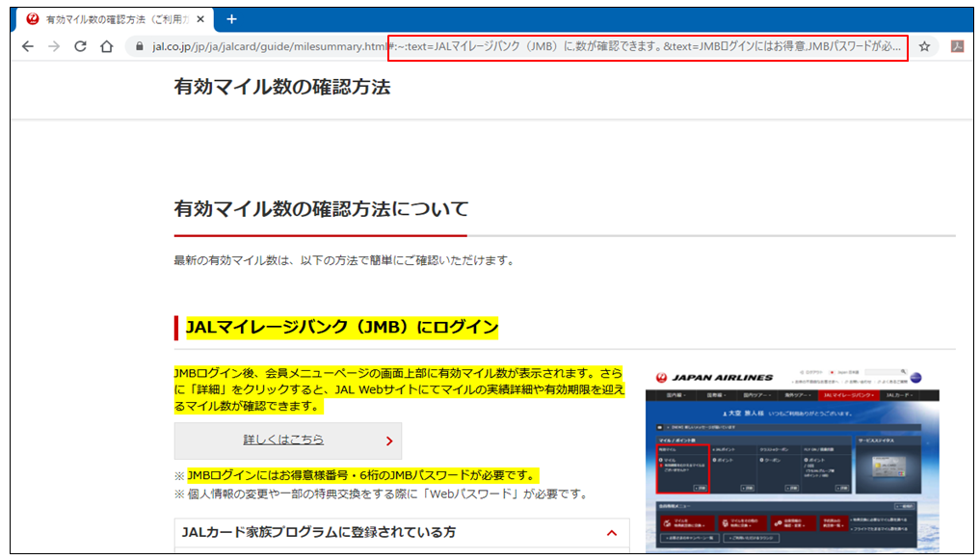This screenshot has height=560, width=980.
Task: Click the Japan Airlines member menu screenshot
Action: tap(792, 458)
